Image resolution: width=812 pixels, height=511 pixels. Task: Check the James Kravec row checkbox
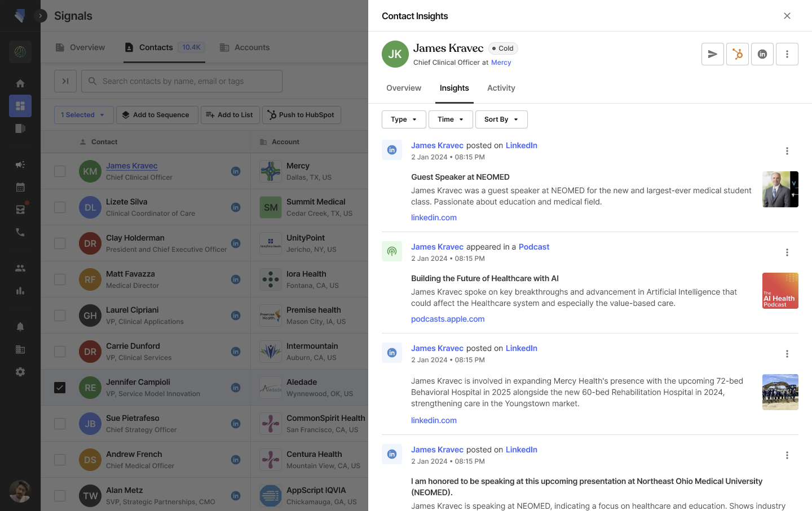60,171
